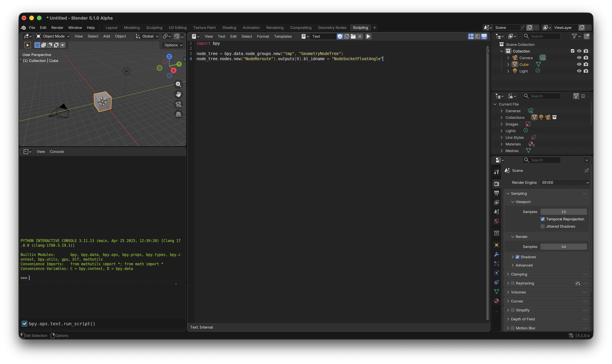
Task: Expand the Materials entry in Current File
Action: click(502, 144)
